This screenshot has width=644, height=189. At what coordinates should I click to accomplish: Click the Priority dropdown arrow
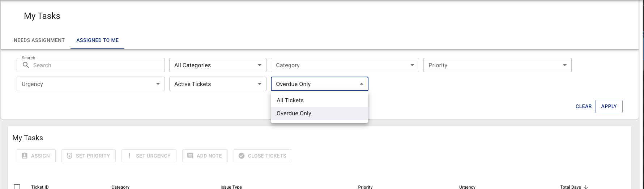[x=564, y=65]
